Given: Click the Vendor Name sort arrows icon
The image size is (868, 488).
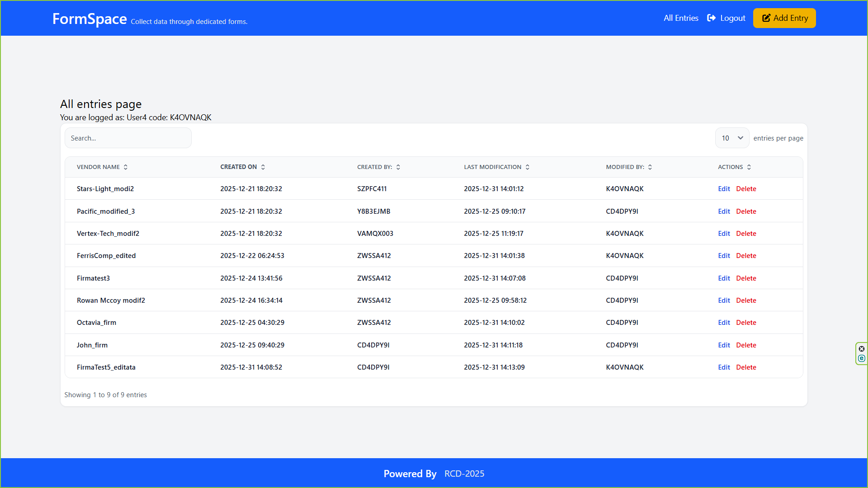Looking at the screenshot, I should pos(126,167).
